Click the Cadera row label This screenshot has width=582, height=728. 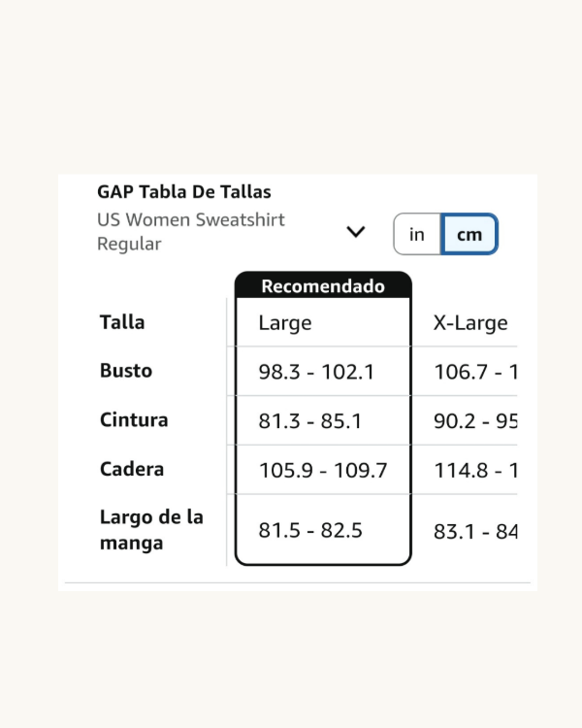click(x=132, y=470)
